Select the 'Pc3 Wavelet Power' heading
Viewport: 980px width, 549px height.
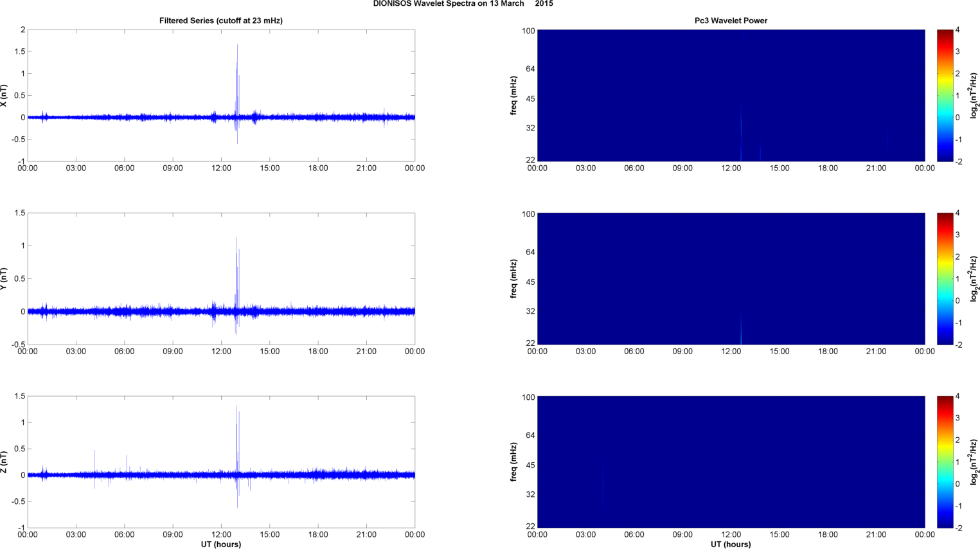[731, 21]
